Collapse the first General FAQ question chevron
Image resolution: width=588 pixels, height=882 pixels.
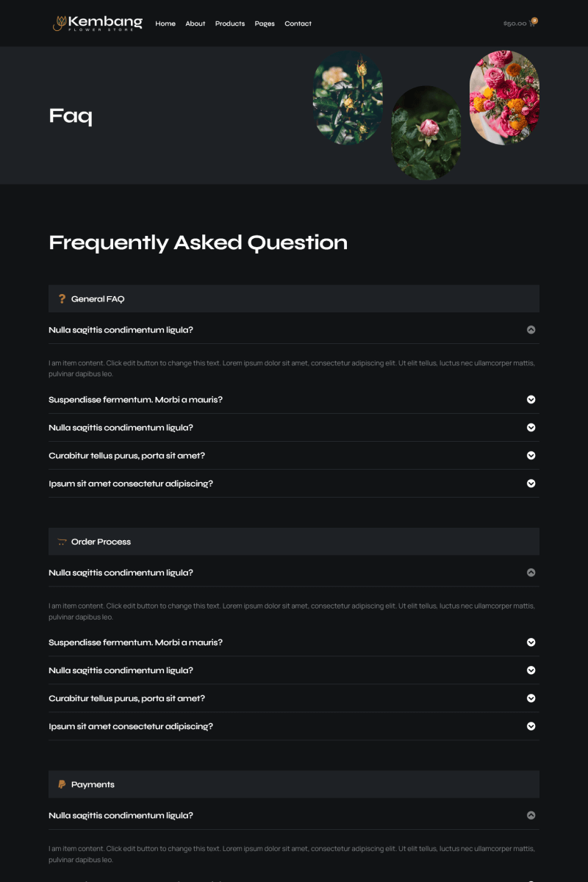[x=531, y=330]
